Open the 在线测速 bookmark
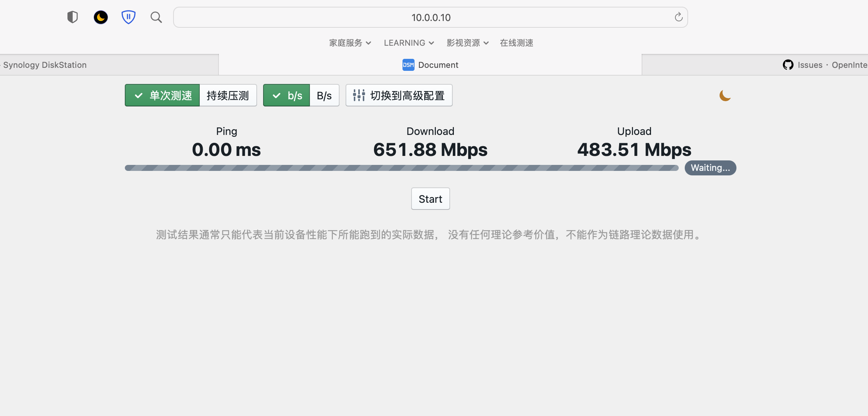 pyautogui.click(x=516, y=43)
